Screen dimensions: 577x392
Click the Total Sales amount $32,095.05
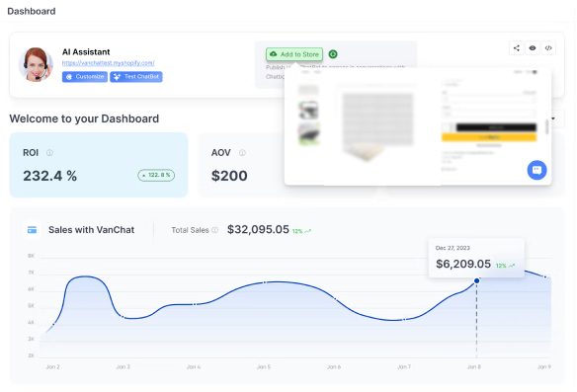[258, 229]
